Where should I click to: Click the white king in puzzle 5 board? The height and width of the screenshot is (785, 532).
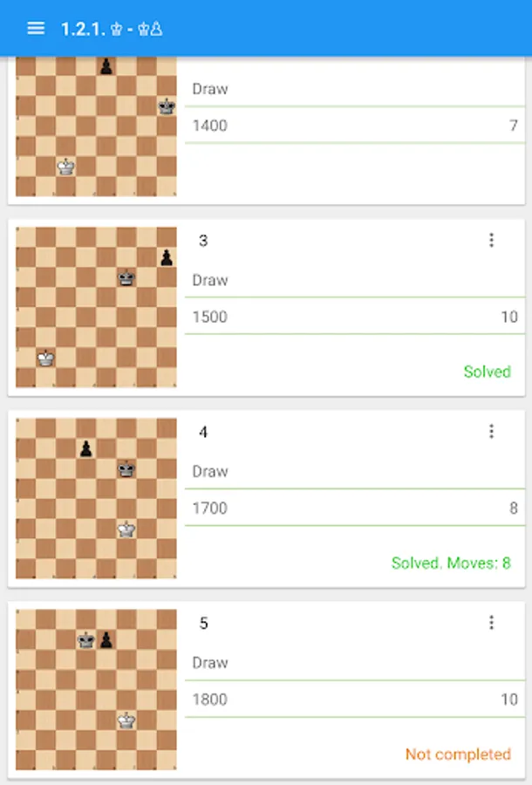coord(126,720)
